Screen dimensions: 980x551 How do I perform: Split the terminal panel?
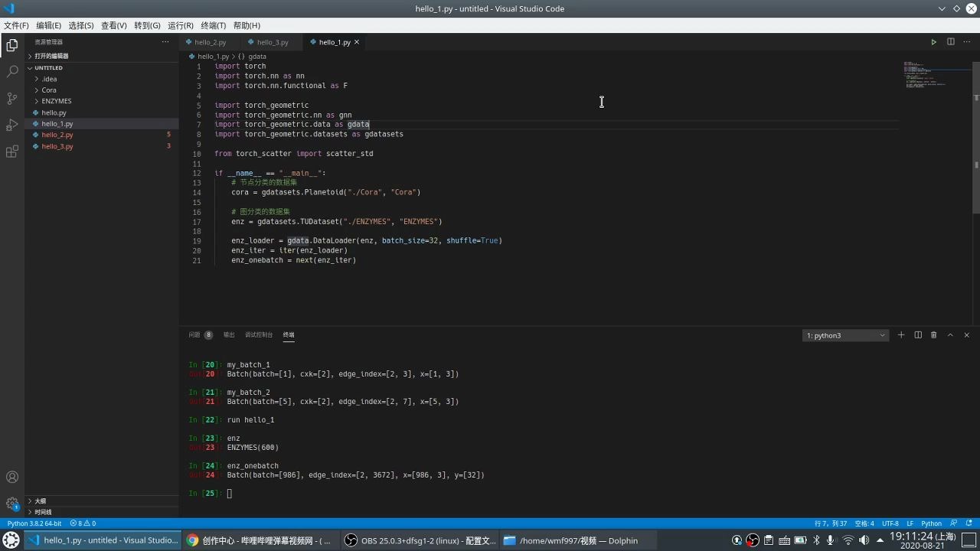pos(917,335)
